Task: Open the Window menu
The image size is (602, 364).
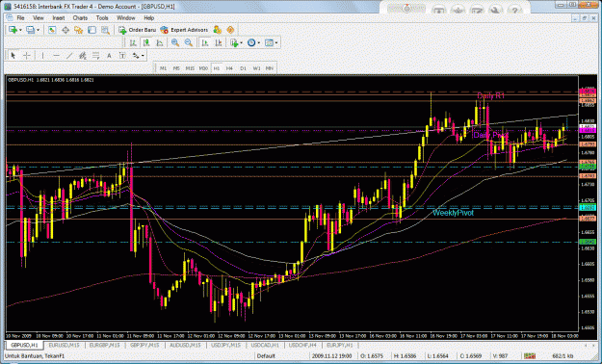Action: click(126, 18)
